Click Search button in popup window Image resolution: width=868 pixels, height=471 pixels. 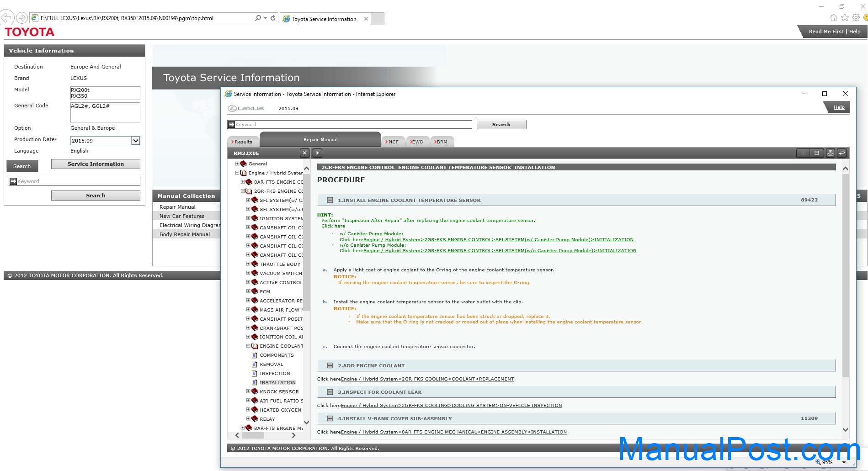(x=501, y=124)
